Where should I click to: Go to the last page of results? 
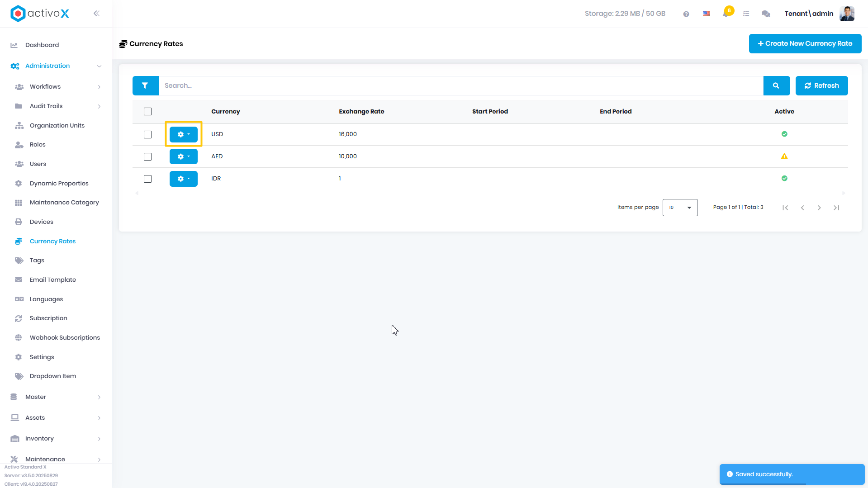[x=836, y=208]
